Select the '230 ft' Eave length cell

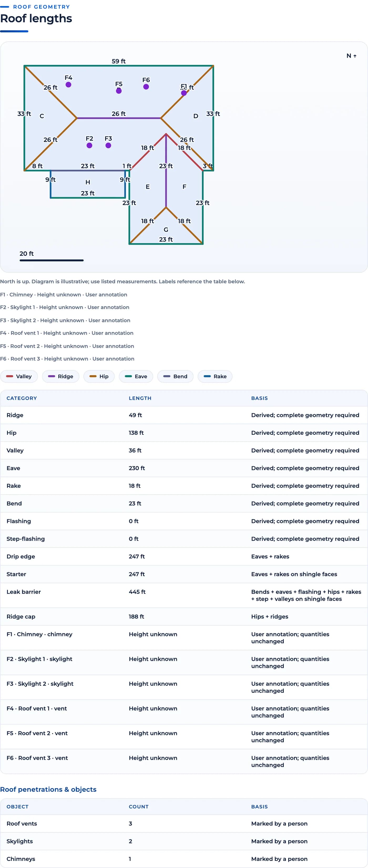(x=137, y=468)
